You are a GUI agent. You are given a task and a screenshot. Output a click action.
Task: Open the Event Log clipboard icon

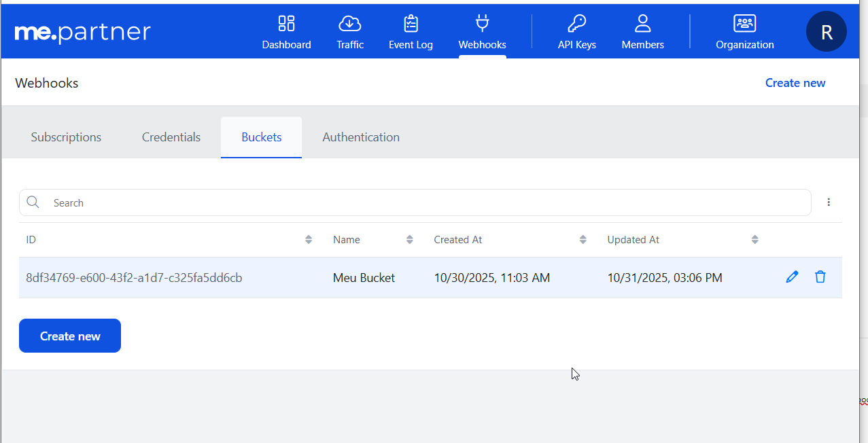tap(411, 24)
